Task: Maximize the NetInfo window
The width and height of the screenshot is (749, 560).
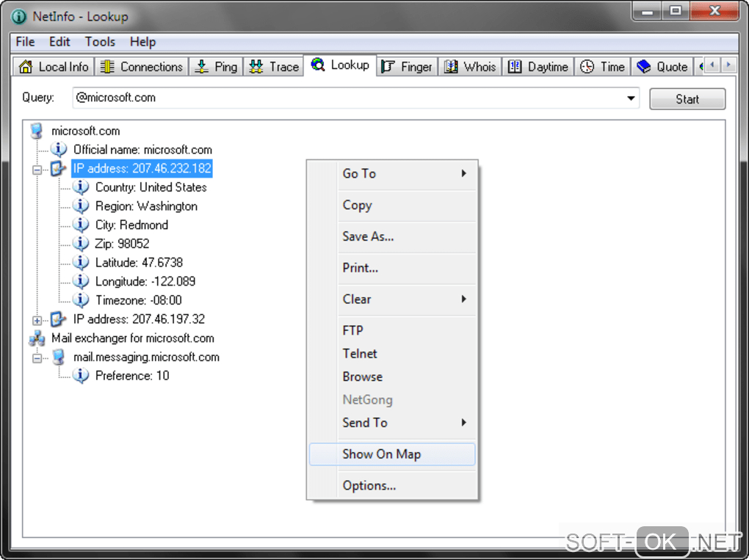Action: pos(676,10)
